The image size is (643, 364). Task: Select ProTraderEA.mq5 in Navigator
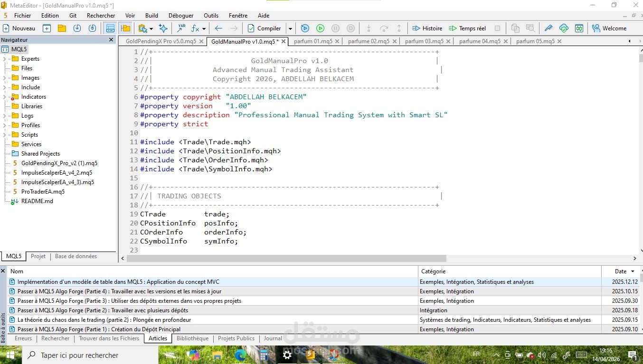(43, 192)
